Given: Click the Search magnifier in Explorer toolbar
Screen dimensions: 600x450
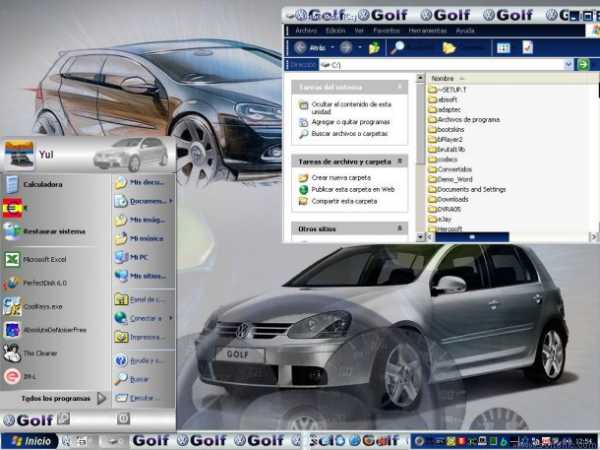Looking at the screenshot, I should point(398,47).
